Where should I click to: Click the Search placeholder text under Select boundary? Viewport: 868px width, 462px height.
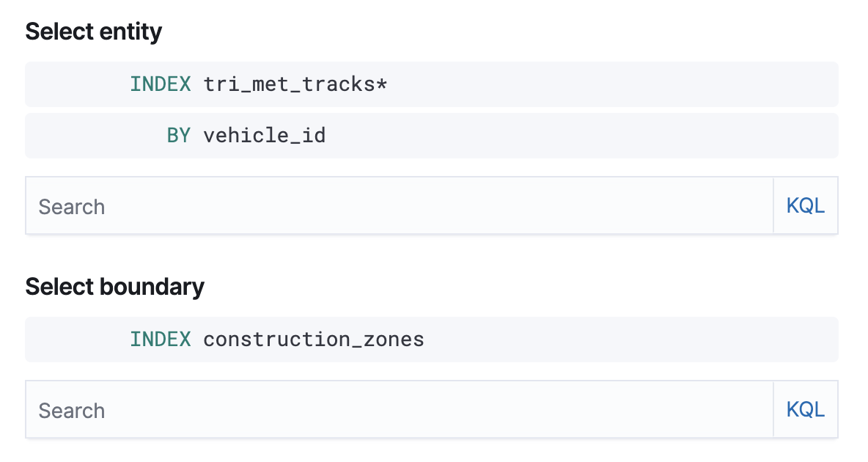pos(71,409)
